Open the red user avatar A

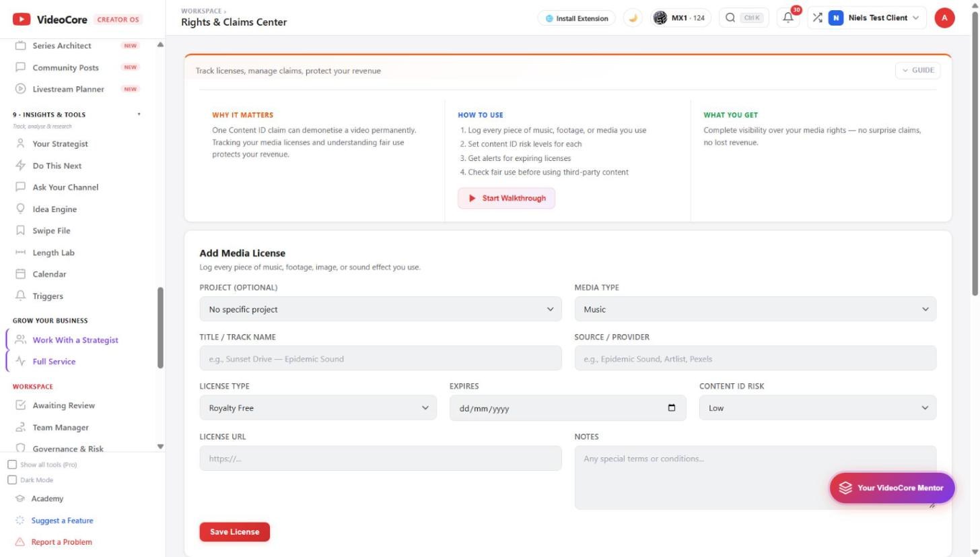pyautogui.click(x=944, y=18)
